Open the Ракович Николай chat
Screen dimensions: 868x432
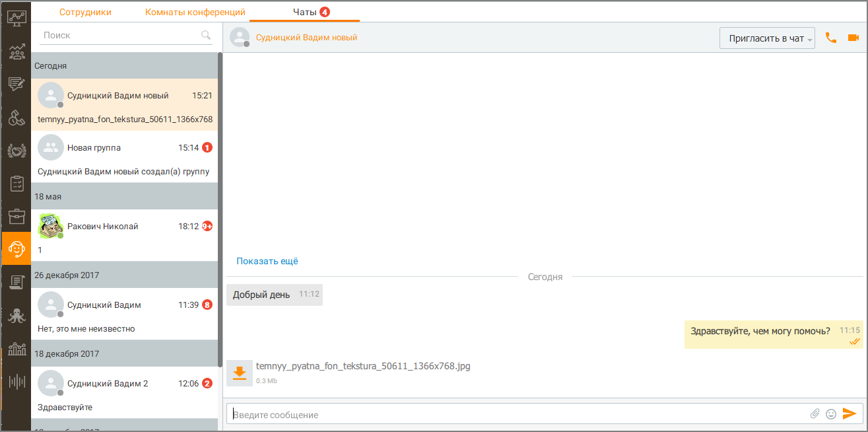pyautogui.click(x=125, y=236)
